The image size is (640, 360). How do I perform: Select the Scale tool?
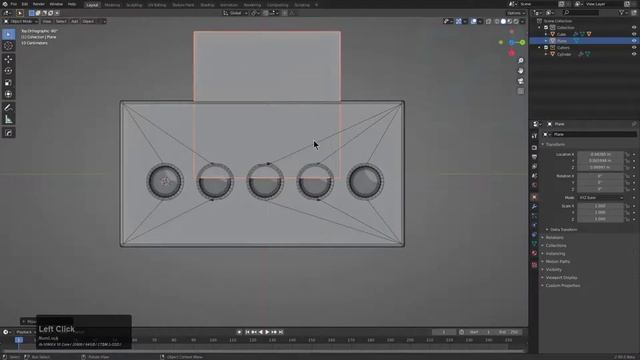(x=8, y=82)
